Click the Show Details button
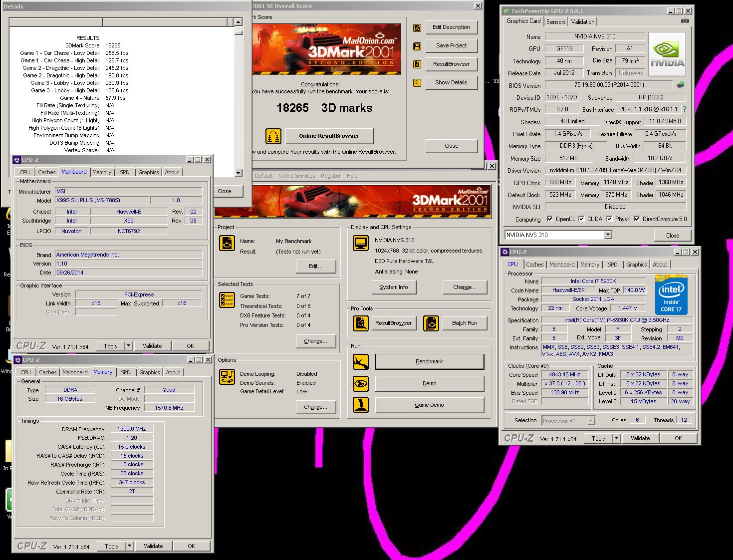 (x=451, y=82)
